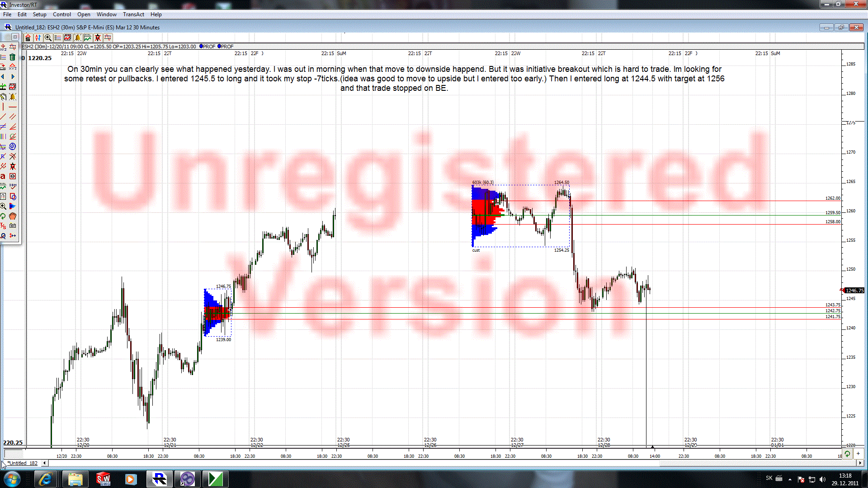Click the first blue PROF legend dot
Screen dimensions: 868x488
tap(201, 46)
